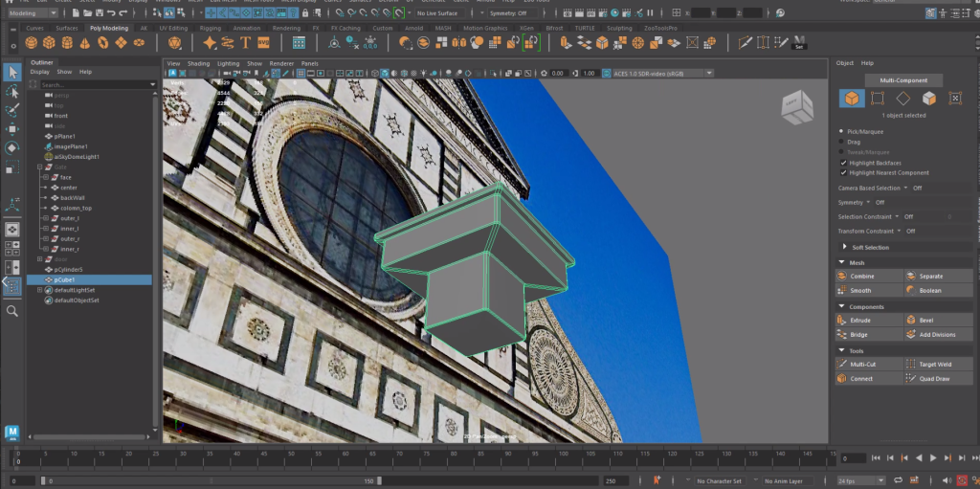Select the Rotate tool in toolbox
Image resolution: width=980 pixels, height=489 pixels.
click(11, 148)
